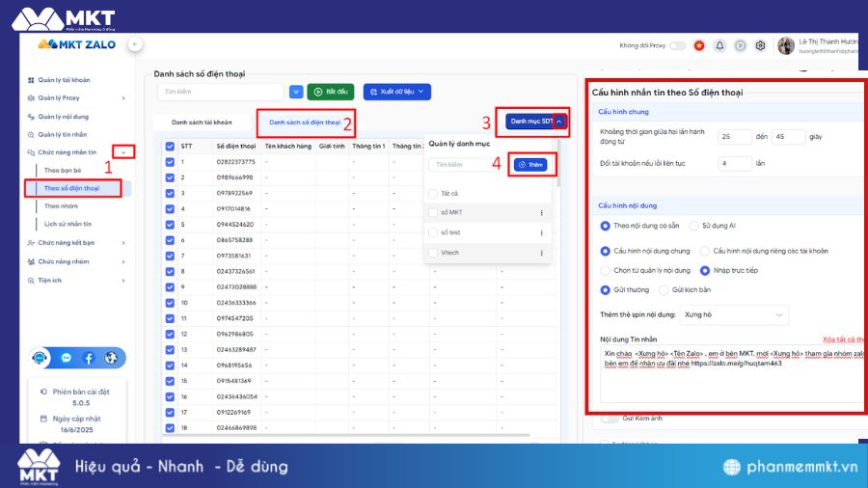Open Quản lý tài khoản in sidebar
The height and width of the screenshot is (488, 868).
pyautogui.click(x=64, y=80)
